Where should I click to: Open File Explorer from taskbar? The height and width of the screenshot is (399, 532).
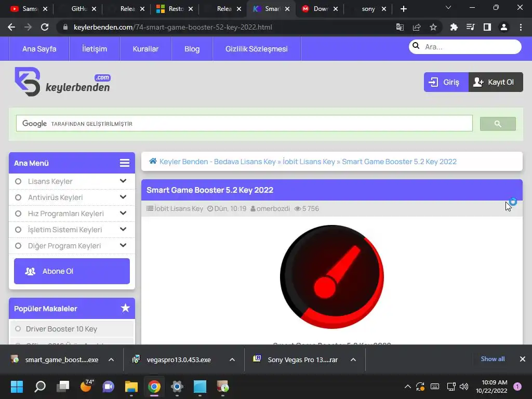pyautogui.click(x=131, y=387)
